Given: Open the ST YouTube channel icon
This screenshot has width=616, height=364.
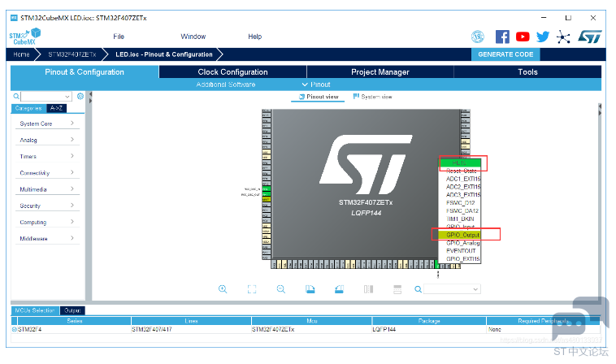Looking at the screenshot, I should (x=523, y=37).
